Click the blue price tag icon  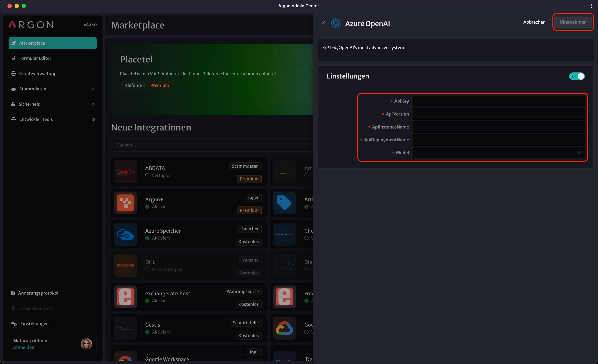(284, 203)
